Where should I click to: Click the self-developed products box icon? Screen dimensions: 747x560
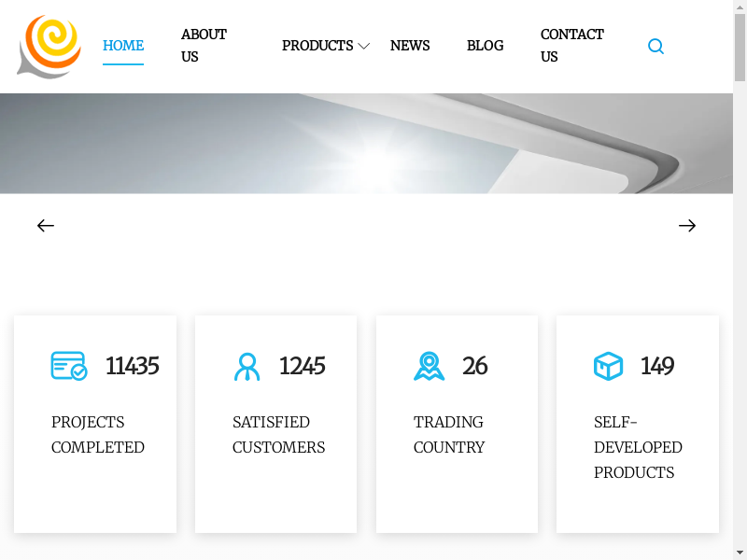pyautogui.click(x=608, y=366)
